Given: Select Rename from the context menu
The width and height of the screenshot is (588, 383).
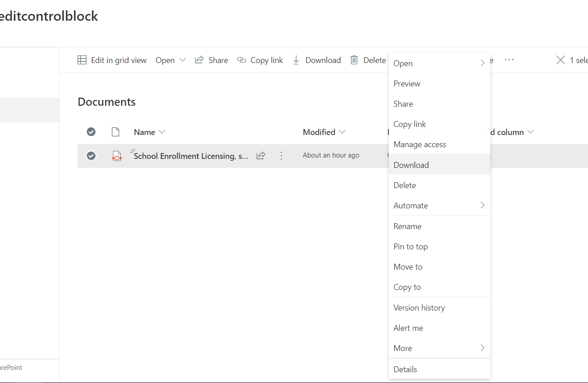Looking at the screenshot, I should pos(407,226).
